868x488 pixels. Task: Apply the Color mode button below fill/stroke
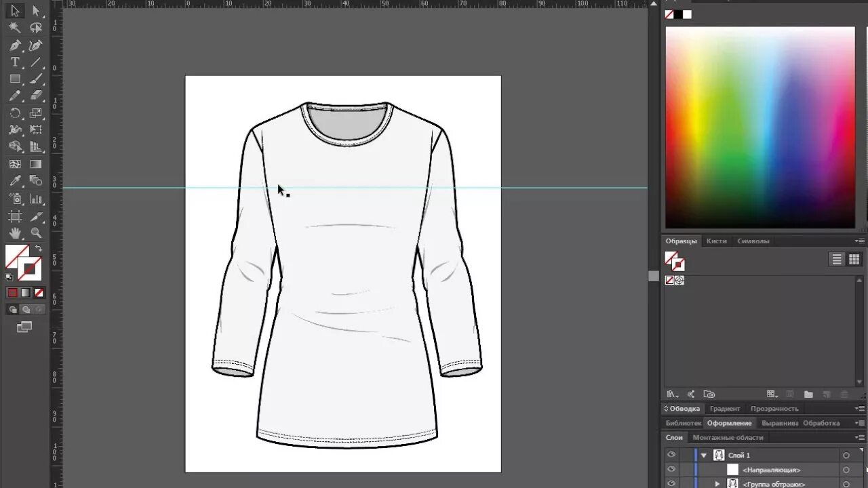pos(12,293)
